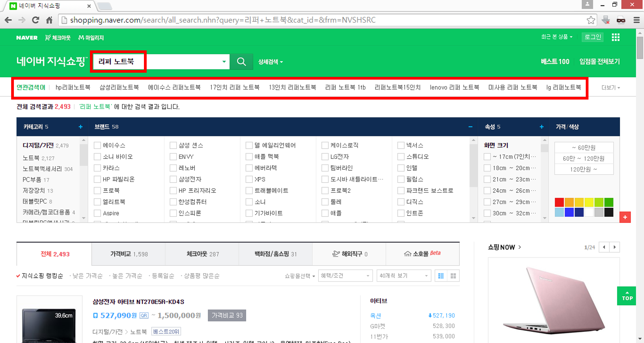Jump to top with TOP button
Viewport: 644px width, 343px height.
click(627, 296)
